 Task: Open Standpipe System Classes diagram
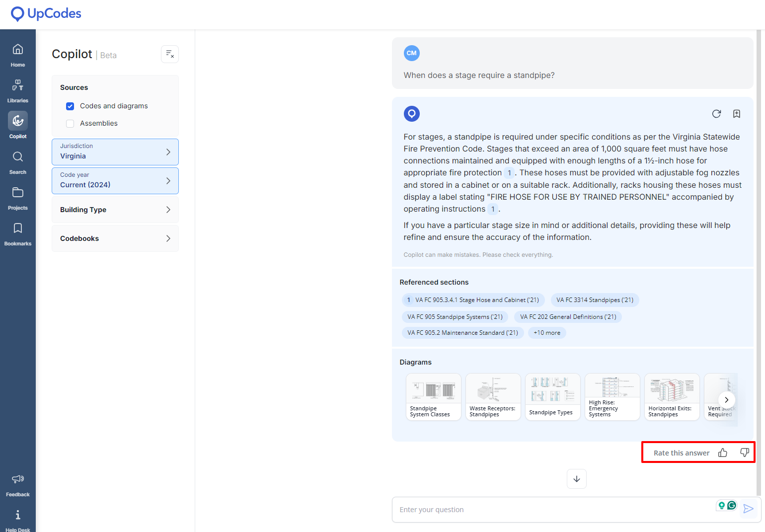434,397
